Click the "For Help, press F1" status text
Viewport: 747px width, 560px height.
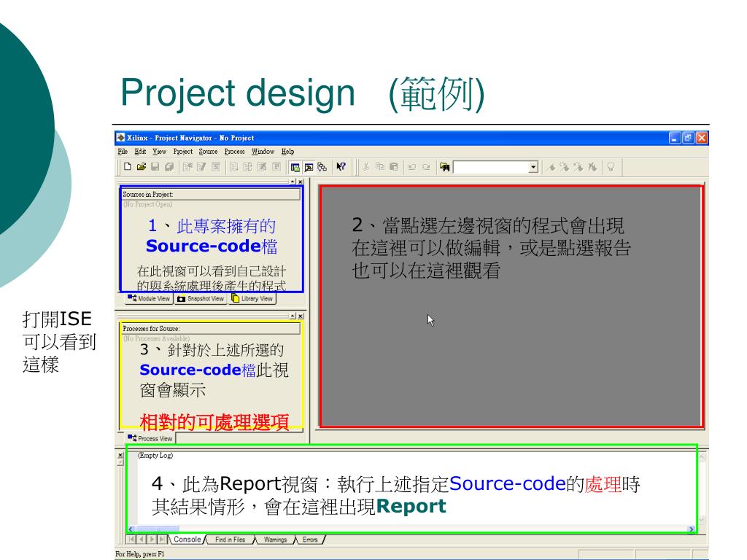[139, 554]
